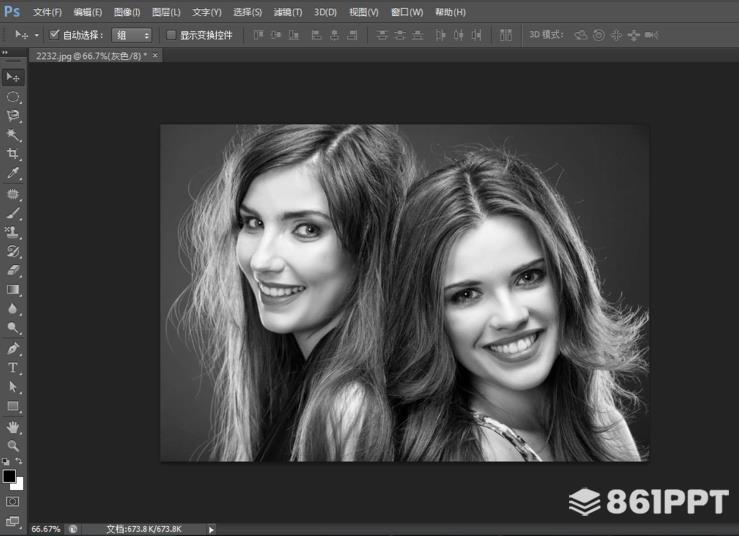Enable the 显示变换控件 checkbox
This screenshot has height=536, width=739.
tap(171, 34)
